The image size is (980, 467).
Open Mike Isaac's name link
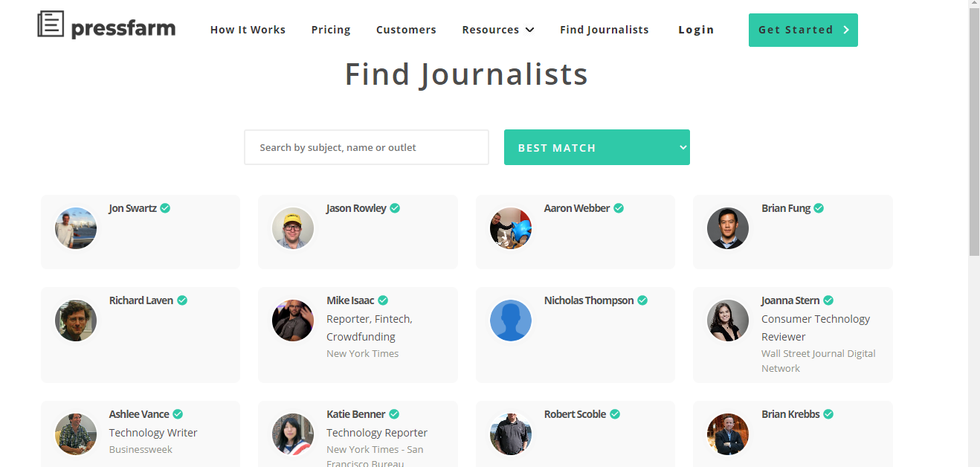click(x=350, y=300)
